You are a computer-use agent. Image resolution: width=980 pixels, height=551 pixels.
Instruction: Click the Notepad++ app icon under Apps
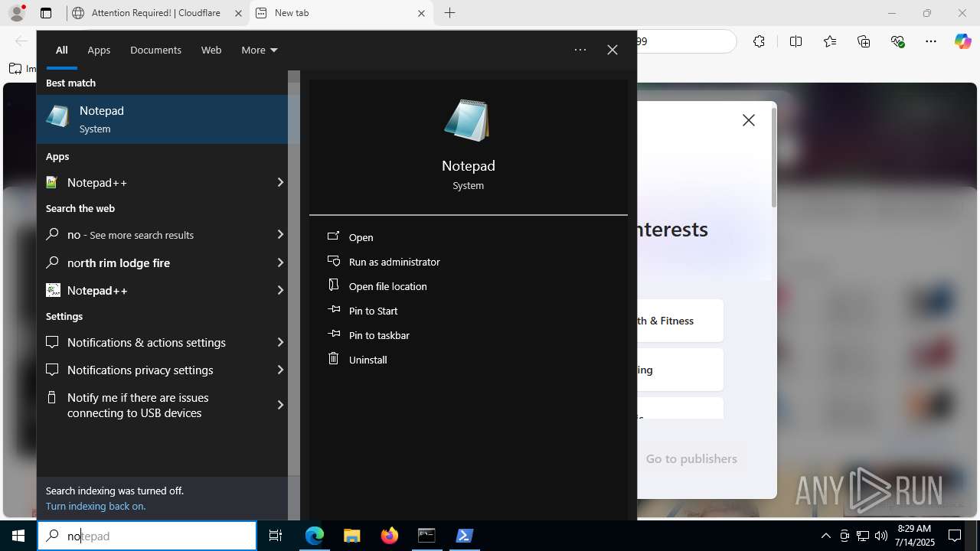52,182
